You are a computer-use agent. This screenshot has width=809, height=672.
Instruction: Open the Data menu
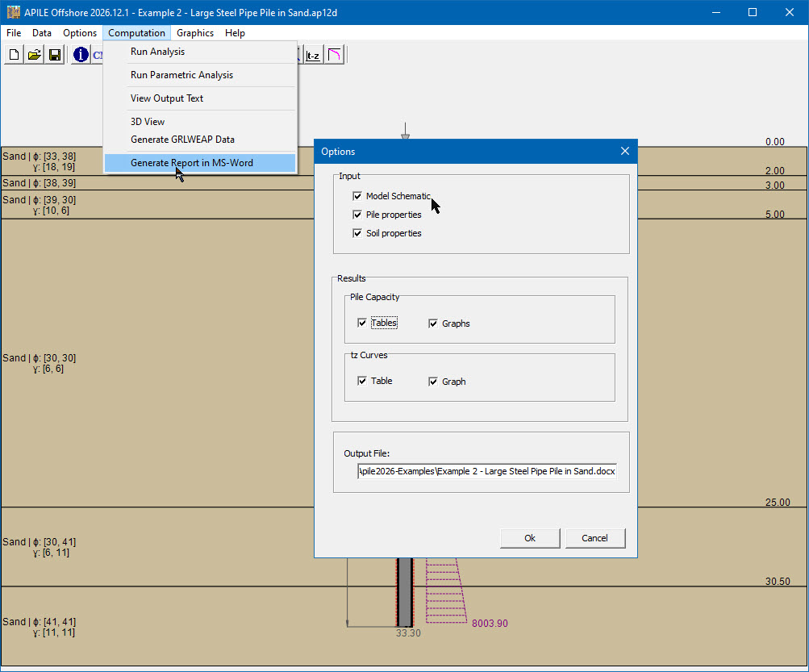42,33
